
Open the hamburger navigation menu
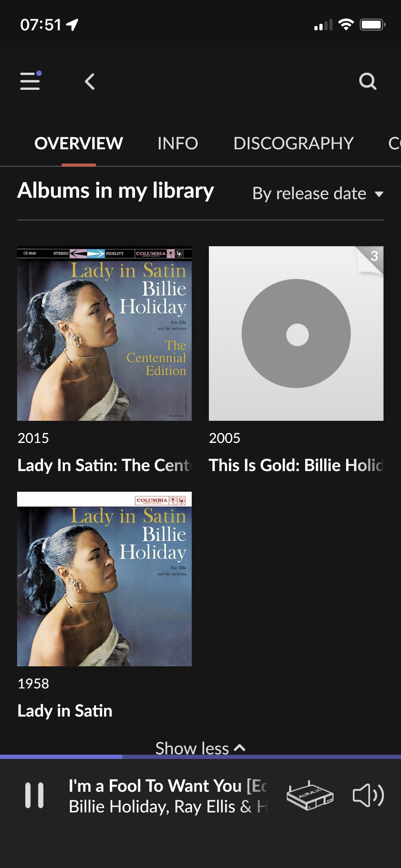pos(31,81)
